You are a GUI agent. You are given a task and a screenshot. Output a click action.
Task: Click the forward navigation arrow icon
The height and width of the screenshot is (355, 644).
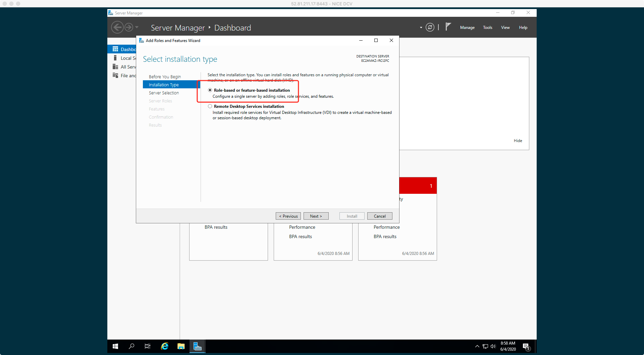point(129,27)
